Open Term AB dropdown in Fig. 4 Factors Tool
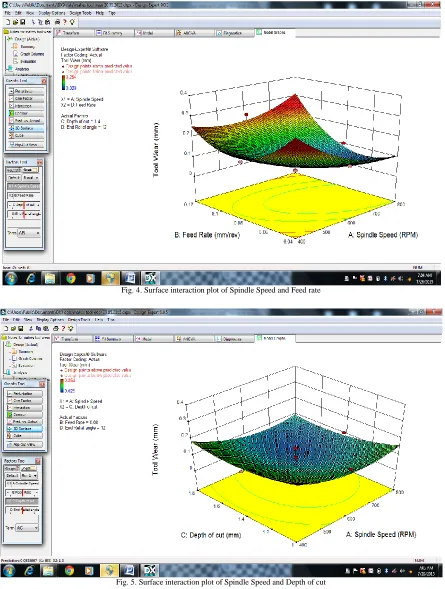 pyautogui.click(x=29, y=233)
